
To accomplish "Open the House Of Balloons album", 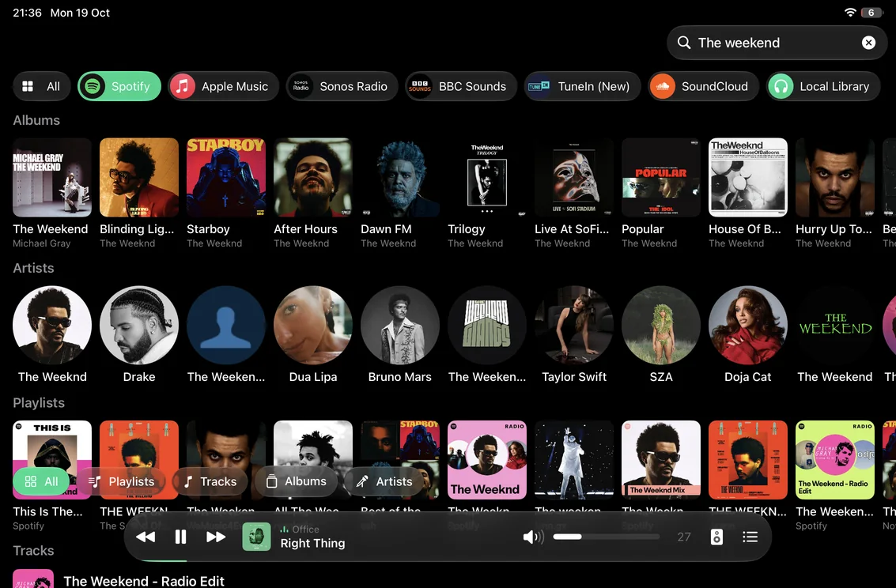I will click(x=748, y=178).
